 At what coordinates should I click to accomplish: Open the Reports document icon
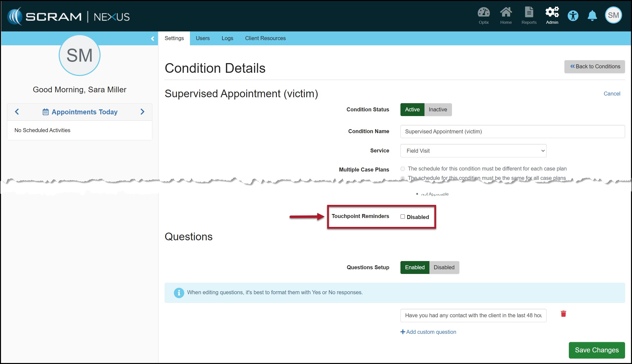(529, 15)
